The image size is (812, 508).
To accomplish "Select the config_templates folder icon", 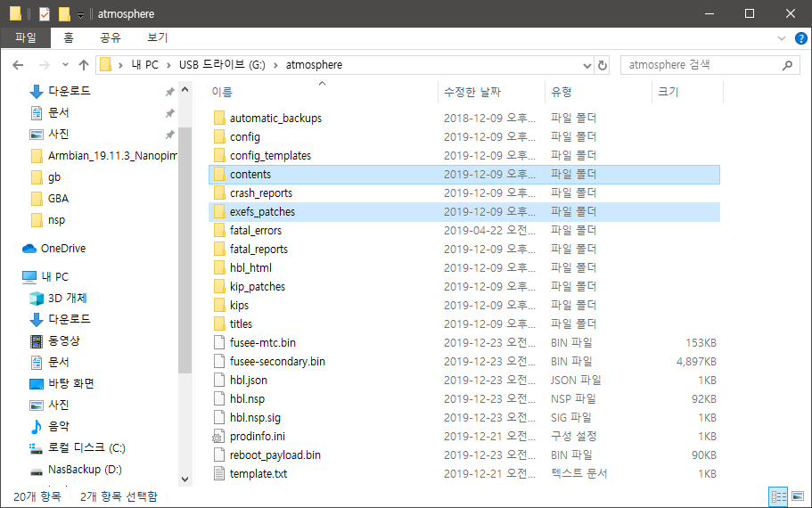I will tap(219, 155).
